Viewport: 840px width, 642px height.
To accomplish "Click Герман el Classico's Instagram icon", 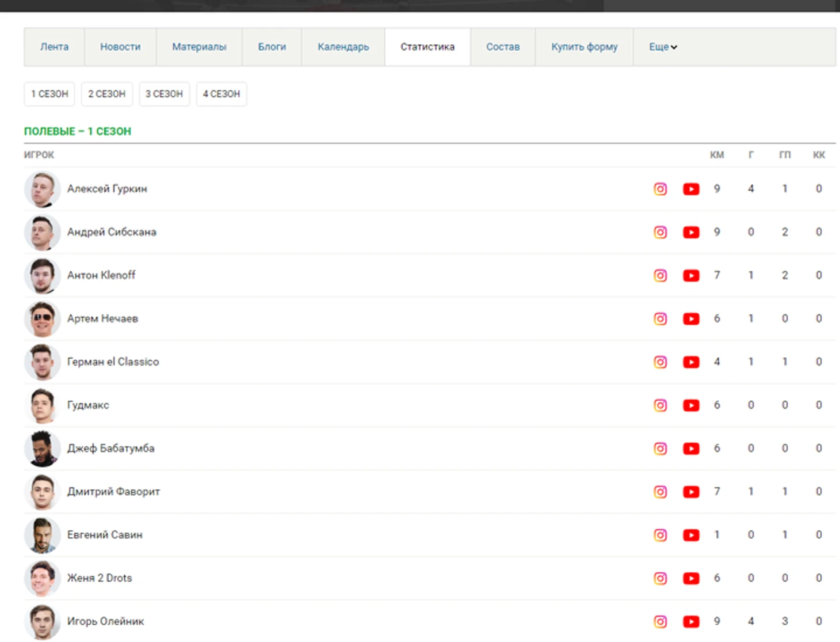I will pos(660,362).
